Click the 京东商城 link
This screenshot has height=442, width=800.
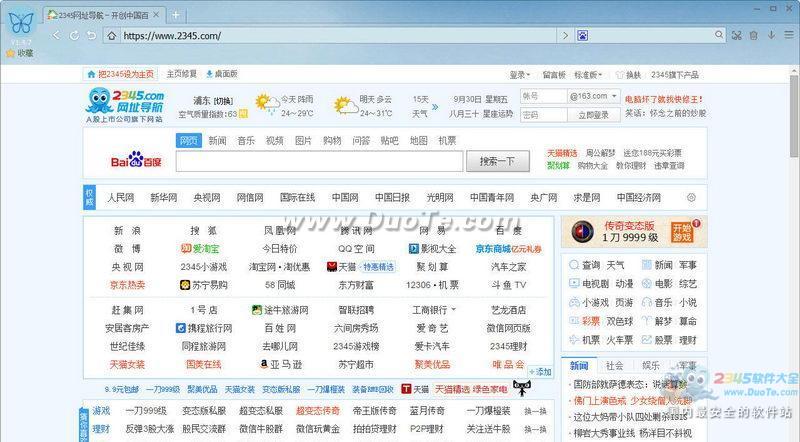pos(493,249)
